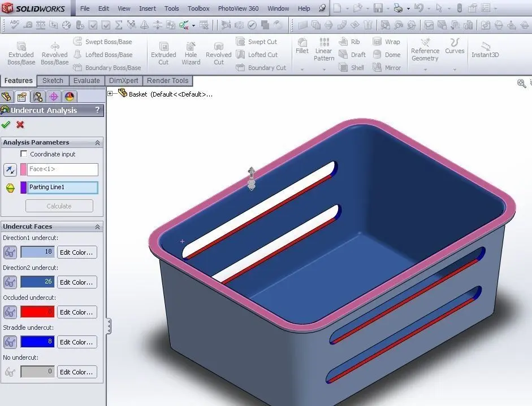
Task: Open the Tools menu
Action: (x=172, y=8)
